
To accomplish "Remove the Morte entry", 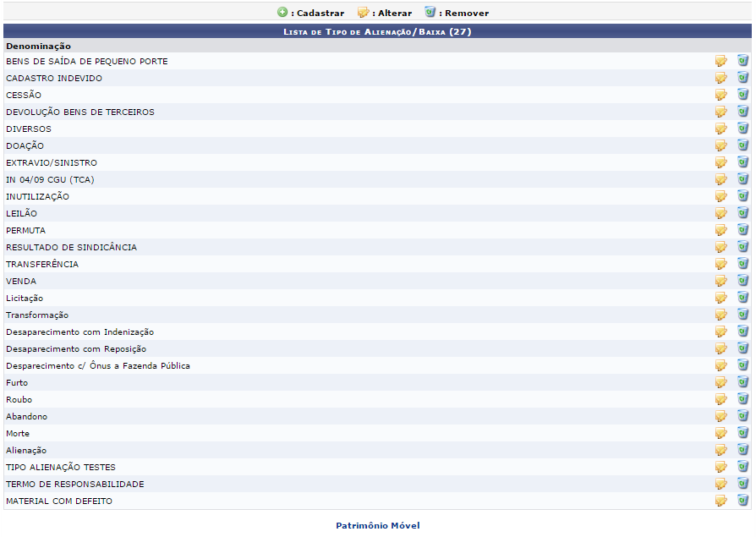I will [742, 433].
